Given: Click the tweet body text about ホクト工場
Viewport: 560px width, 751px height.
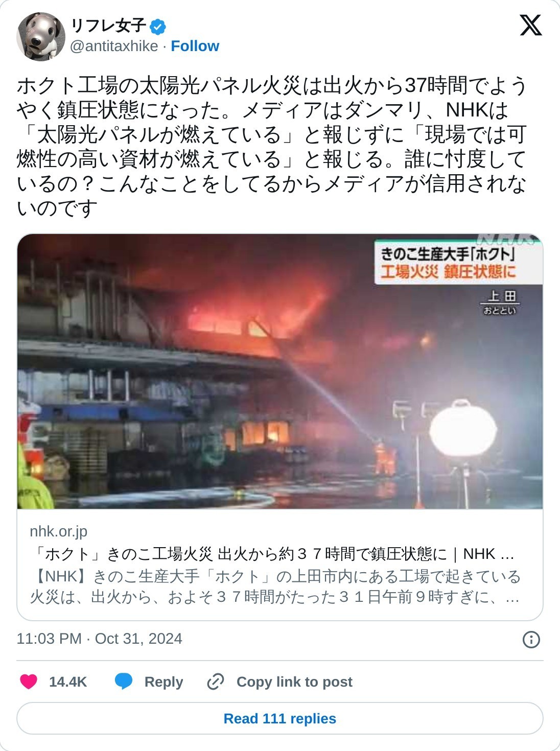Looking at the screenshot, I should pos(271,147).
